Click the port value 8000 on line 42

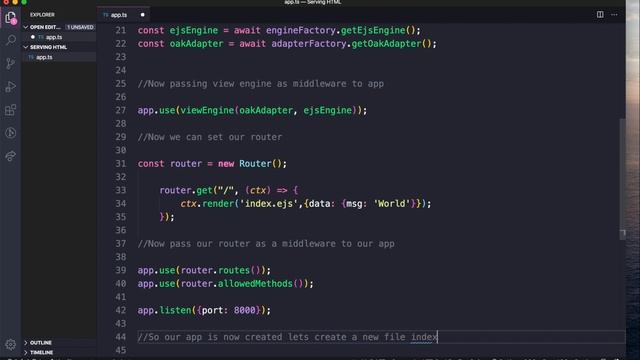coord(244,310)
